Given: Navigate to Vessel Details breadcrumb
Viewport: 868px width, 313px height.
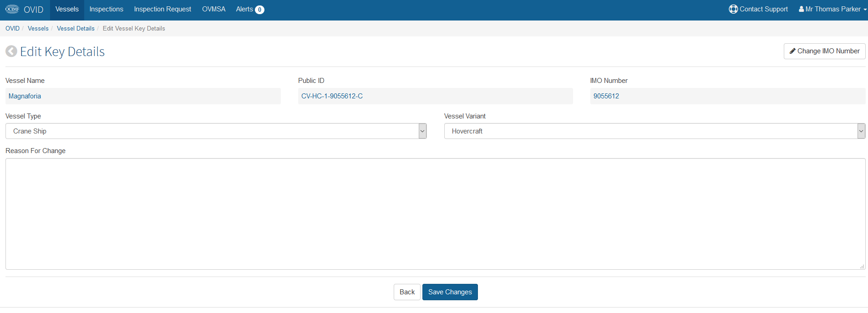Looking at the screenshot, I should [76, 28].
